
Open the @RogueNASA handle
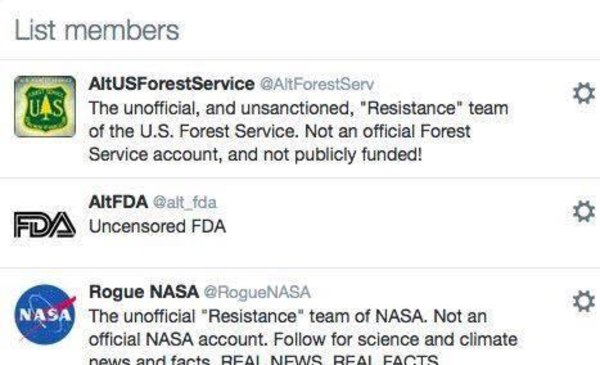point(257,292)
